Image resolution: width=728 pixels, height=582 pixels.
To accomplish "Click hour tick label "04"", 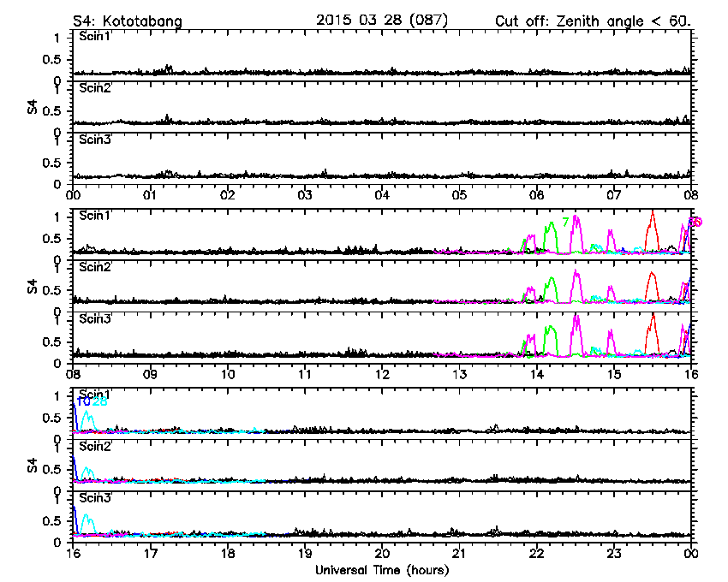I will 382,195.
